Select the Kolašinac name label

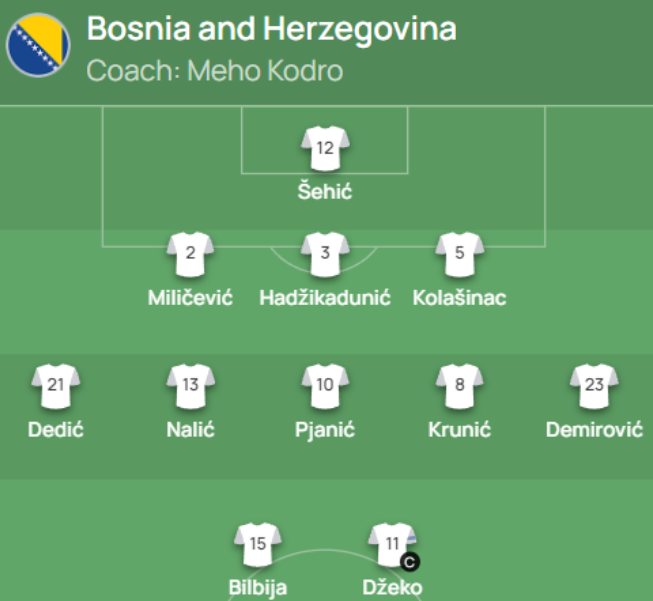coord(459,298)
